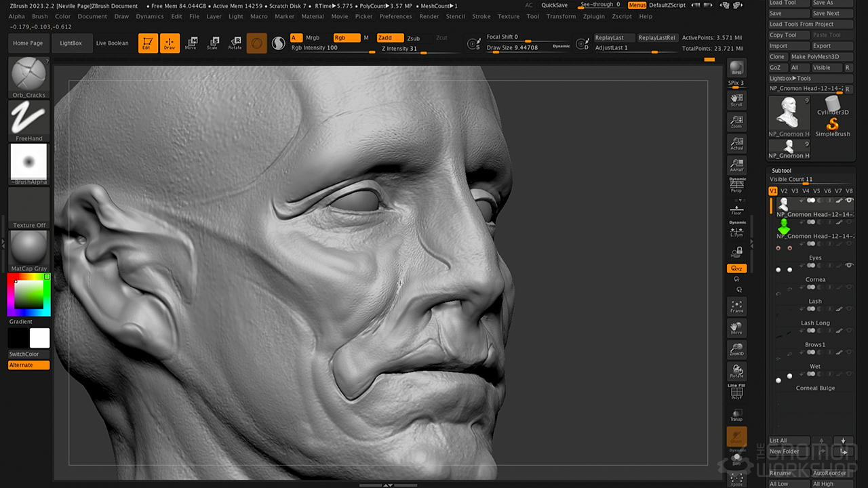Open the Stroke menu
This screenshot has width=868, height=488.
tap(481, 16)
